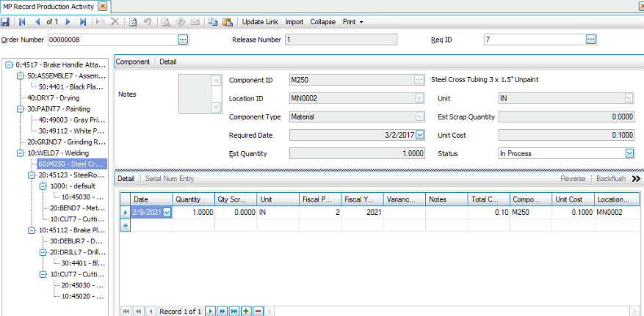Switch to the Serial Num Entry tab
Screen dimensions: 644x316
(169, 179)
